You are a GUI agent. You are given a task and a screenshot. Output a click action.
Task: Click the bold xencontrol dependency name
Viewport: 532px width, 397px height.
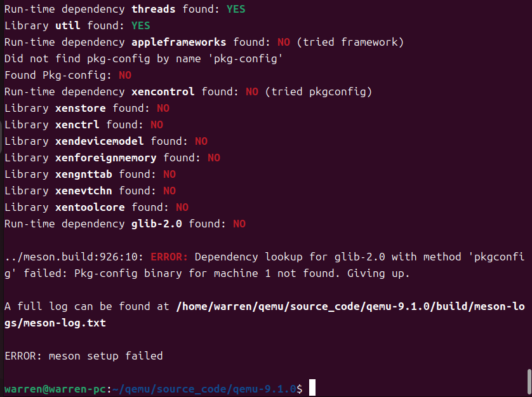pos(163,91)
